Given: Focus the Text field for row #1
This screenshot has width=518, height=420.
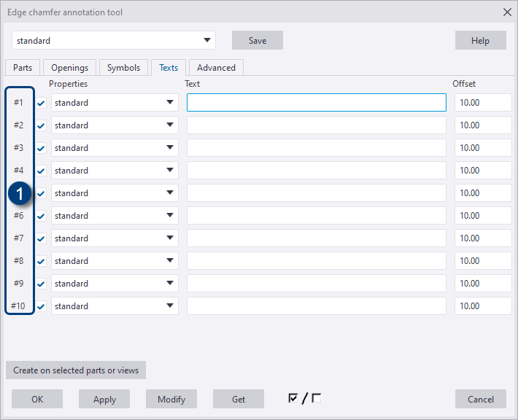Looking at the screenshot, I should click(x=317, y=102).
